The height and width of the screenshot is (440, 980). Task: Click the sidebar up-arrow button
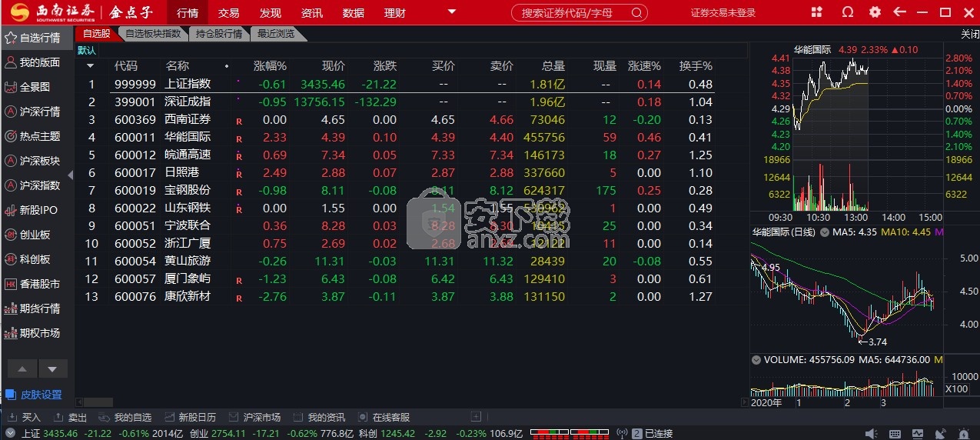(22, 369)
